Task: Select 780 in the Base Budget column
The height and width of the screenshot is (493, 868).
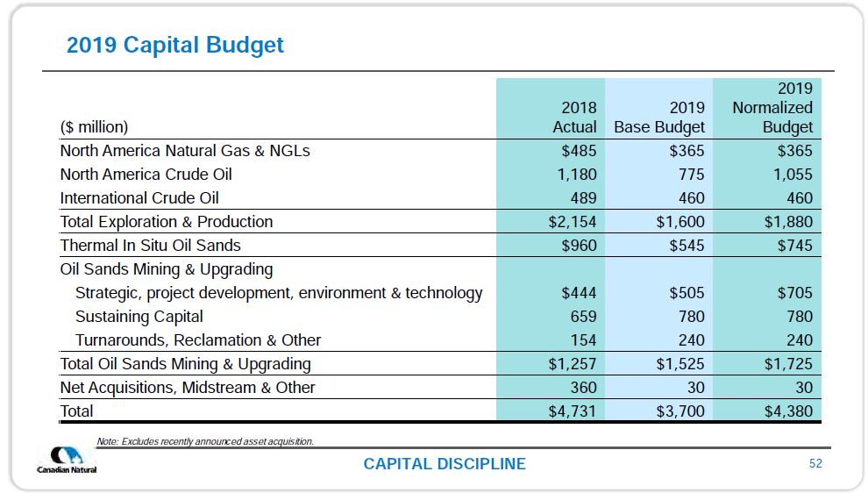Action: coord(692,317)
